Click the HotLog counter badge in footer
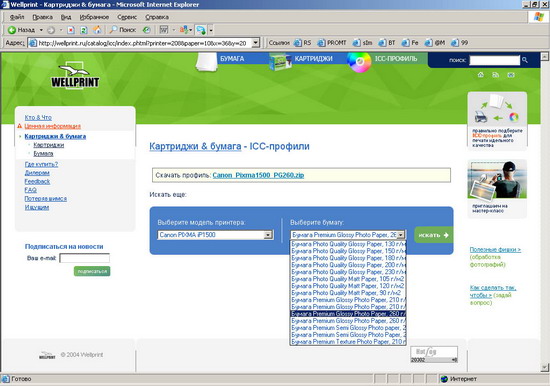 coord(434,354)
